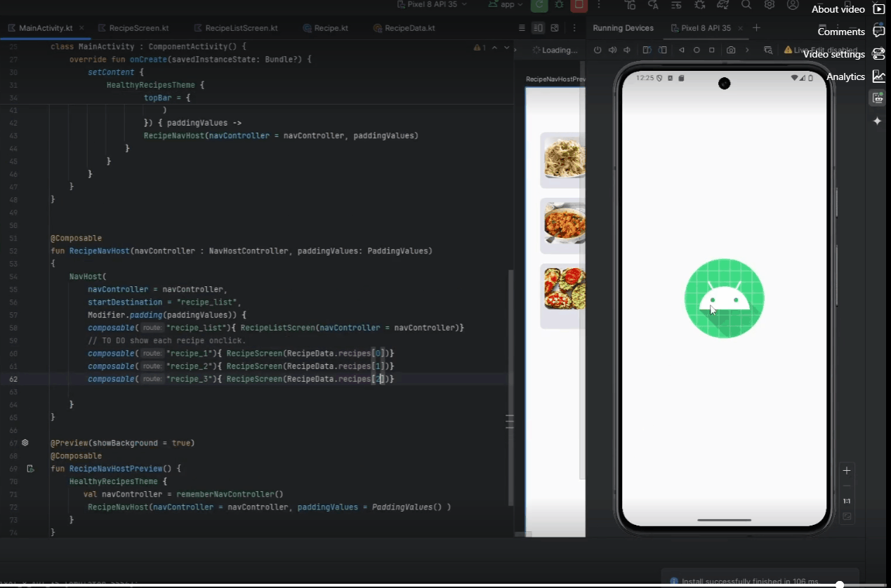Click the Android launcher icon on emulator
The width and height of the screenshot is (891, 588).
click(724, 298)
